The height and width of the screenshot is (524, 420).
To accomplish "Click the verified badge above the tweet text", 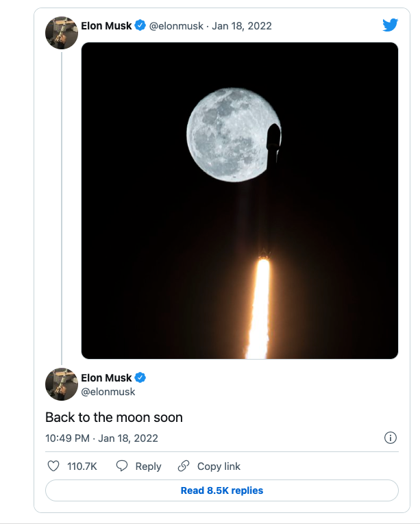I will (140, 378).
